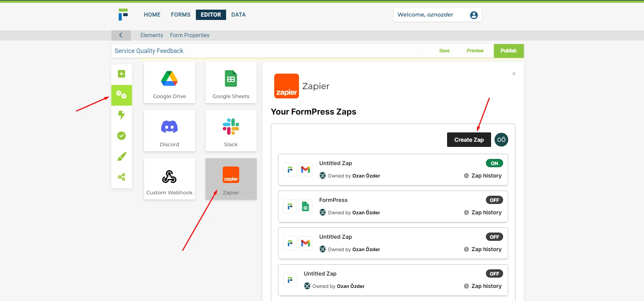The height and width of the screenshot is (301, 644).
Task: Open Zap history of third zap (Gmail)
Action: (x=483, y=249)
